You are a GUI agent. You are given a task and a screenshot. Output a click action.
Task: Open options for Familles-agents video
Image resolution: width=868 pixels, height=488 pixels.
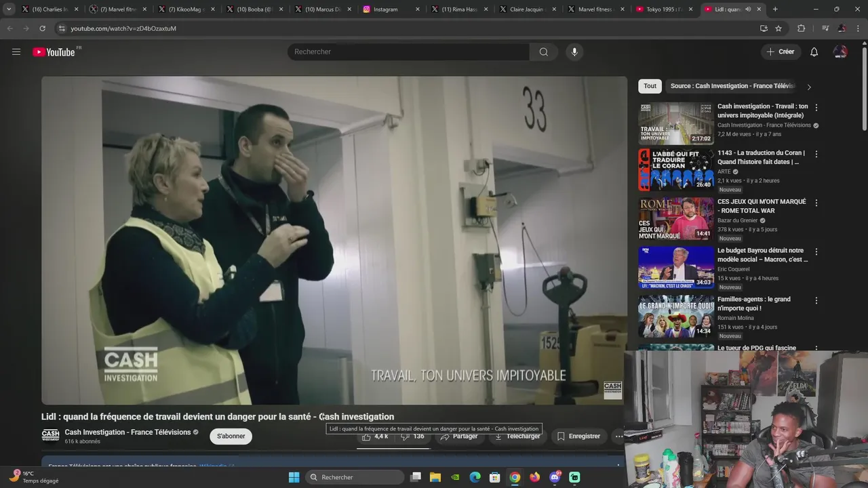pyautogui.click(x=816, y=300)
